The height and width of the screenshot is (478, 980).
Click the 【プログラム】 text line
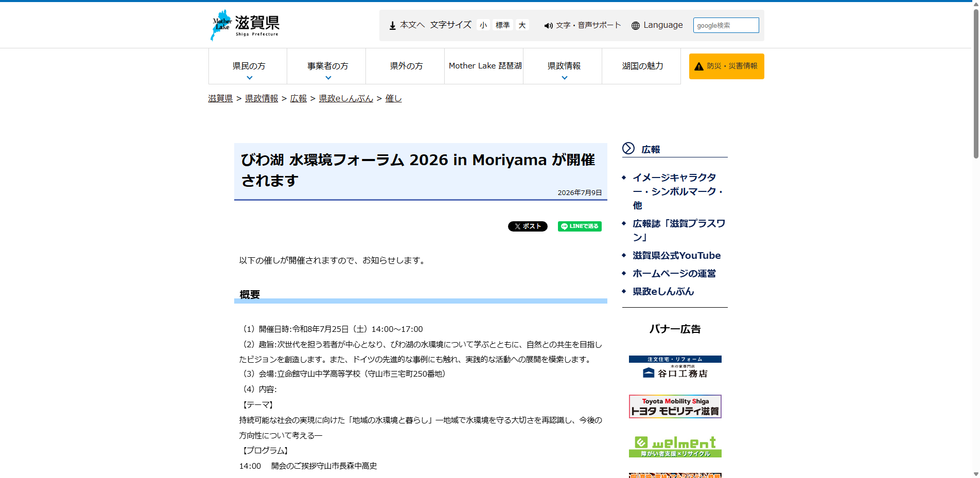click(266, 450)
